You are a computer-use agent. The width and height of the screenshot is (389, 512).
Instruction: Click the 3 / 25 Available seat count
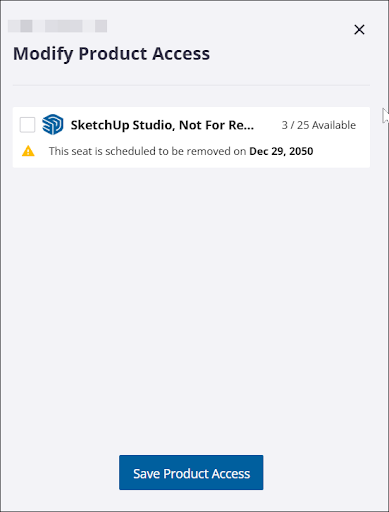[319, 125]
